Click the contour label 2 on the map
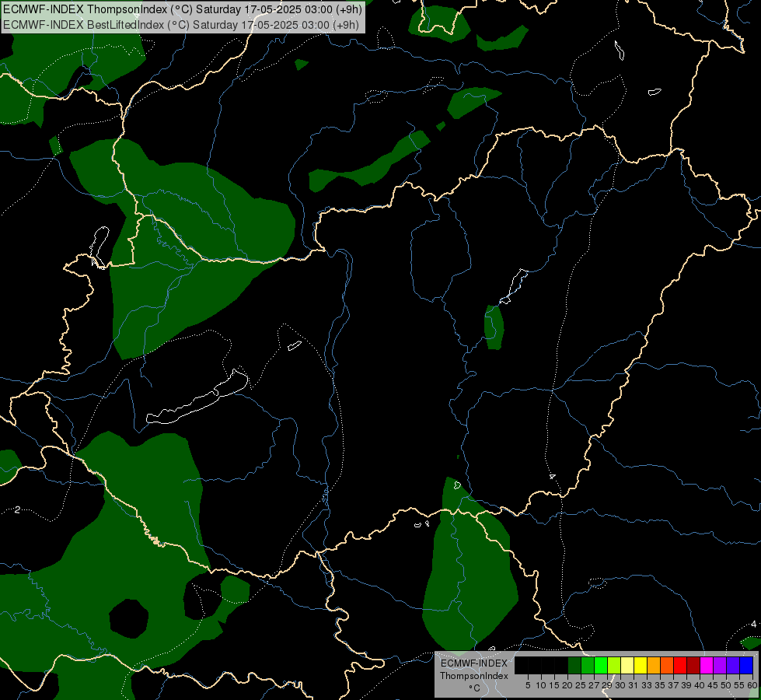 [17, 509]
